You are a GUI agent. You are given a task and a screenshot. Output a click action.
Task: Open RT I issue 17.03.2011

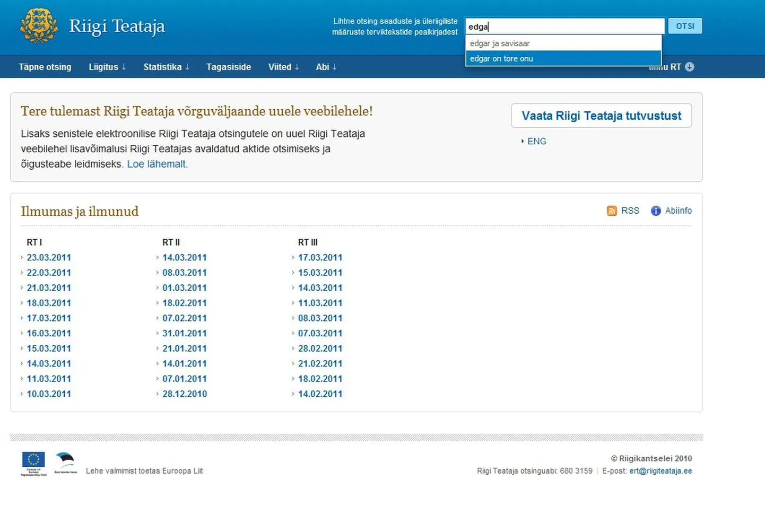[x=49, y=318]
